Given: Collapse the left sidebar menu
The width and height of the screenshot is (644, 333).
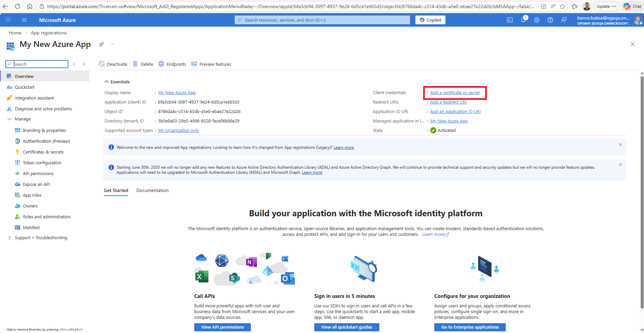Looking at the screenshot, I should [x=84, y=64].
